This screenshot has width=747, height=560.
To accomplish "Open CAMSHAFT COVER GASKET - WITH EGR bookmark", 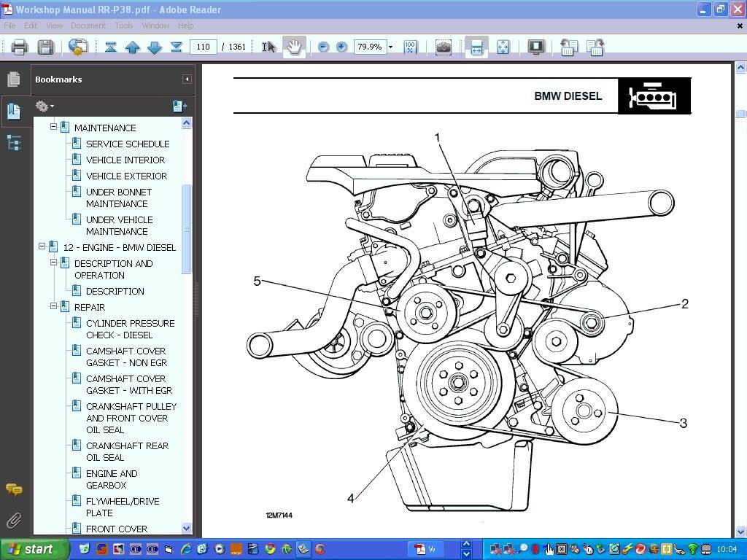I will (x=128, y=384).
